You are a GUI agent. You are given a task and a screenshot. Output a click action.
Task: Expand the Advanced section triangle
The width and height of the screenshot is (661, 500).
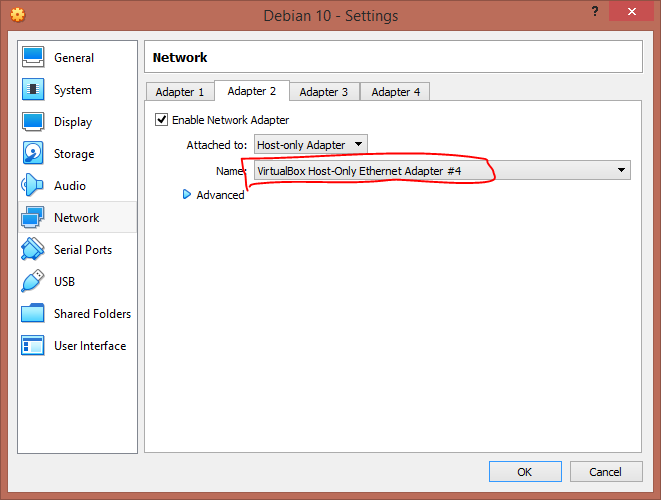click(187, 194)
